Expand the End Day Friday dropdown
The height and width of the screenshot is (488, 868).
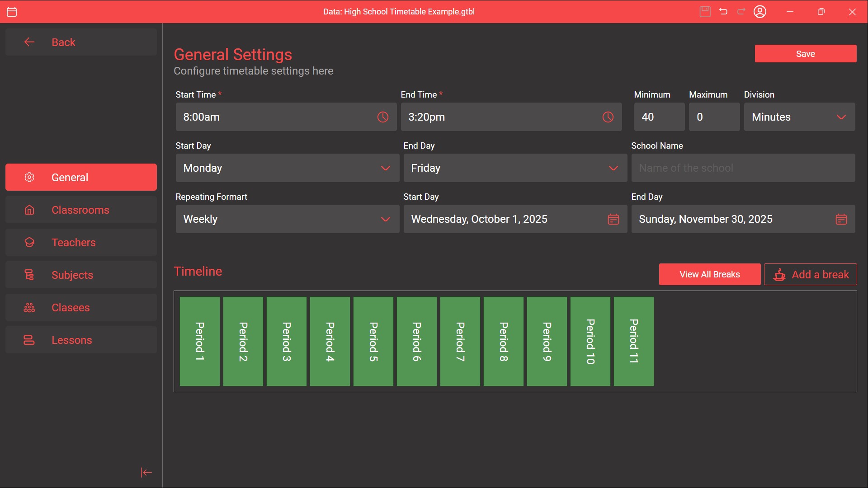click(515, 168)
